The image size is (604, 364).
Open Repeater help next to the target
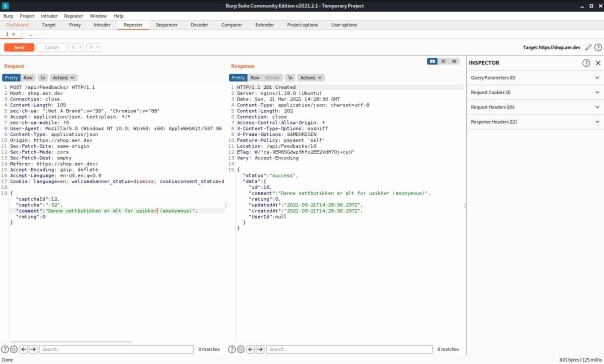(x=598, y=47)
